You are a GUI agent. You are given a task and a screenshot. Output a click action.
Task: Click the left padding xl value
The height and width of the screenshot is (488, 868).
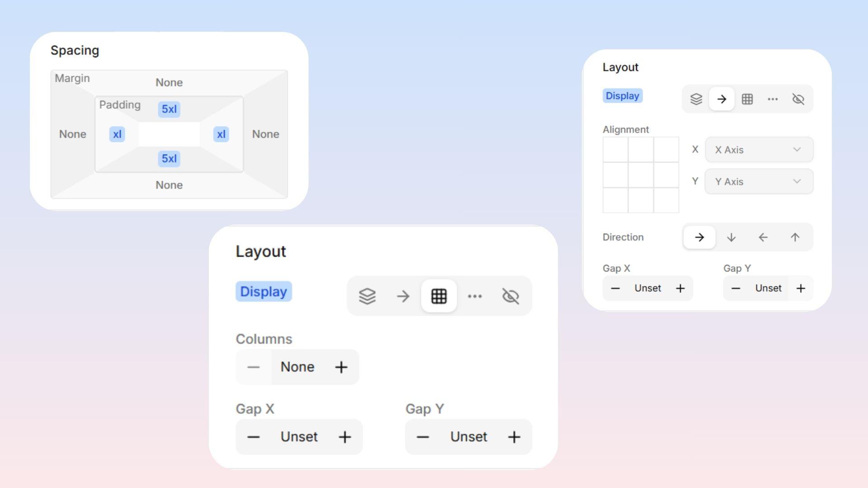pyautogui.click(x=117, y=134)
